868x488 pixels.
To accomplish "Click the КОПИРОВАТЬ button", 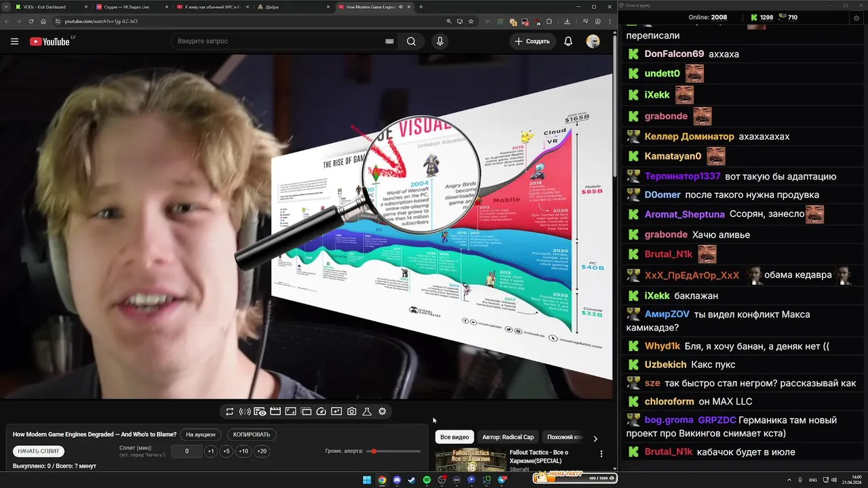I will [252, 434].
